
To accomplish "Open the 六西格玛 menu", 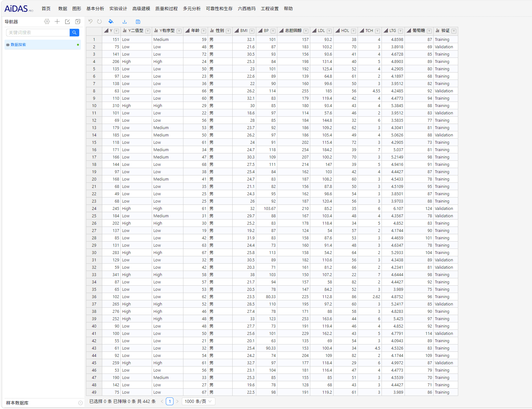I will [x=247, y=9].
